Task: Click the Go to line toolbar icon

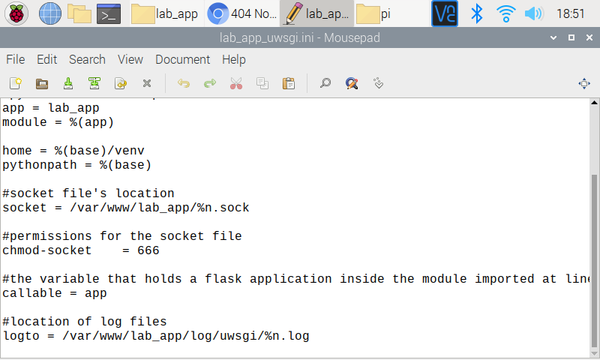Action: [x=378, y=83]
